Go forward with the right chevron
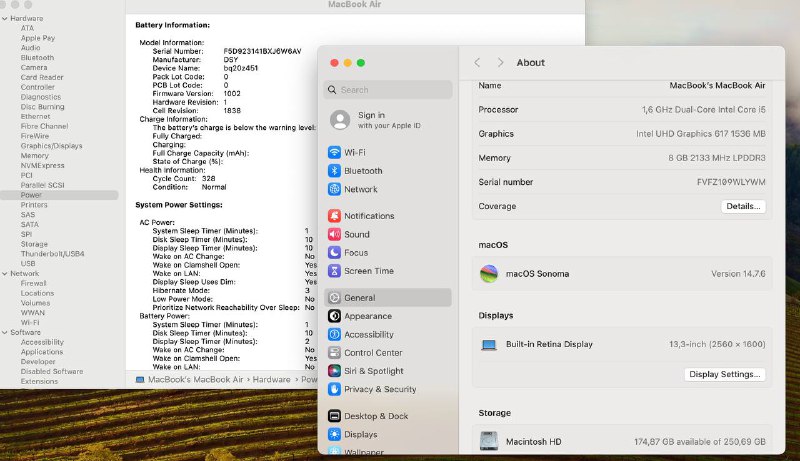This screenshot has height=461, width=800. coord(501,62)
